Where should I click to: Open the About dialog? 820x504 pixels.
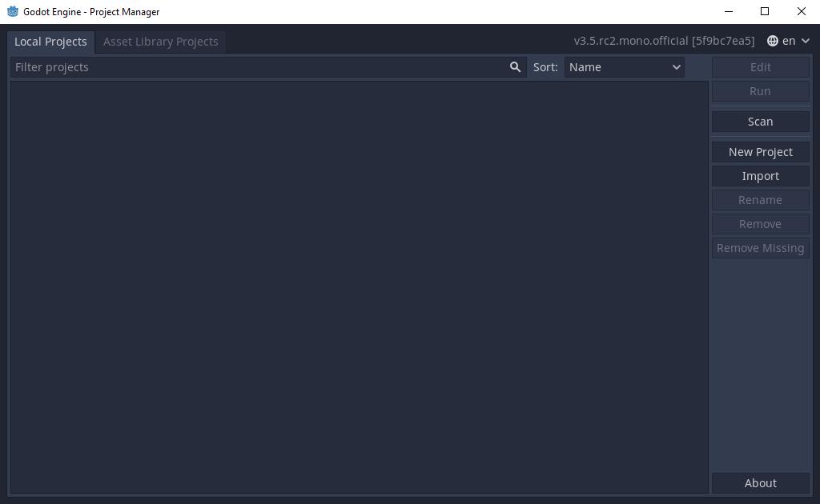(760, 482)
